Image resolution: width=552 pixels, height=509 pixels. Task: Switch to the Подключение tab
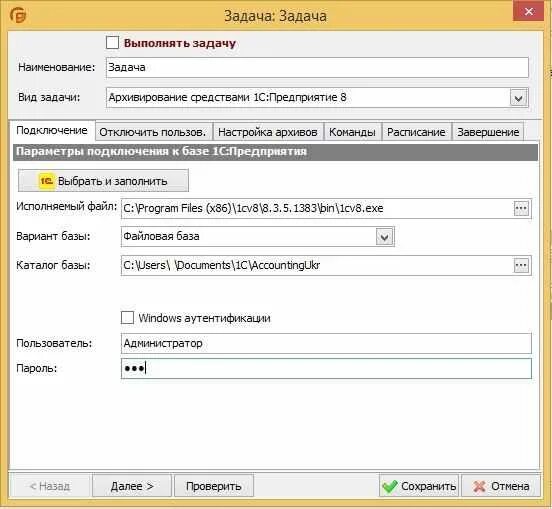52,130
